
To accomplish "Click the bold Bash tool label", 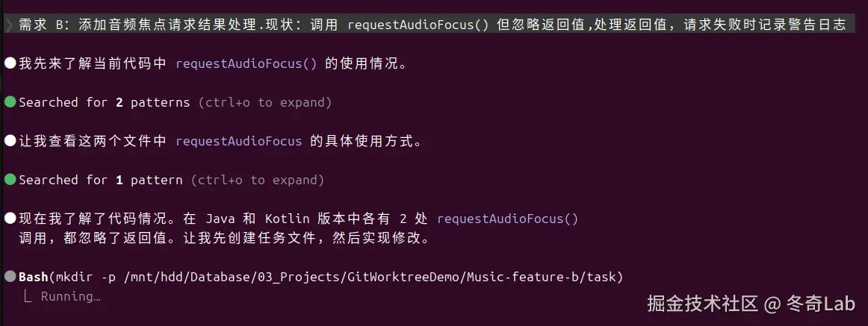I will (x=34, y=277).
